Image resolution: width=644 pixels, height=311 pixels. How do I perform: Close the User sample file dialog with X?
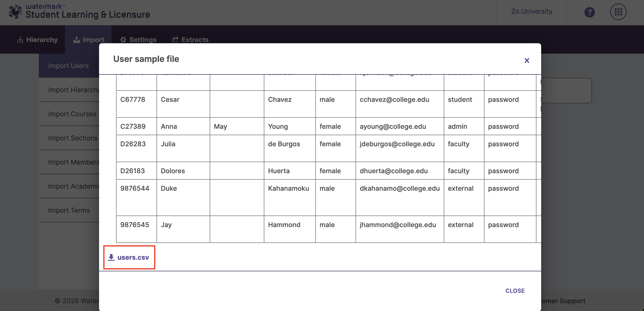527,60
